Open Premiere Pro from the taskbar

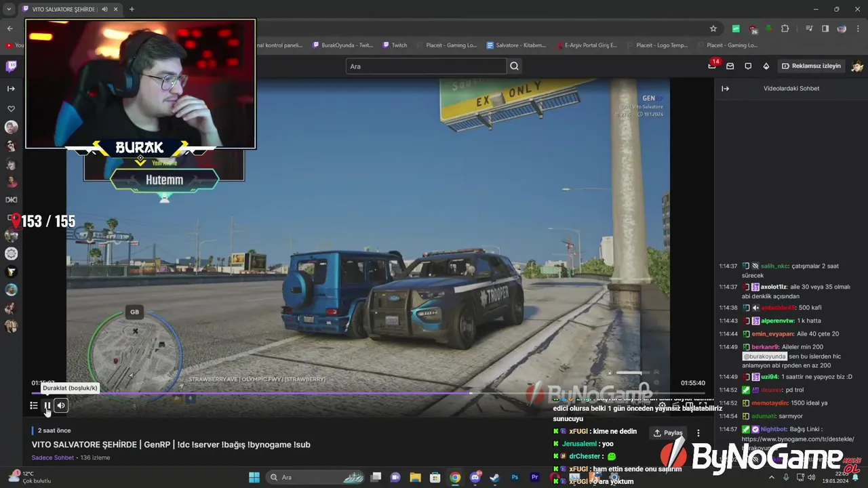tap(534, 477)
